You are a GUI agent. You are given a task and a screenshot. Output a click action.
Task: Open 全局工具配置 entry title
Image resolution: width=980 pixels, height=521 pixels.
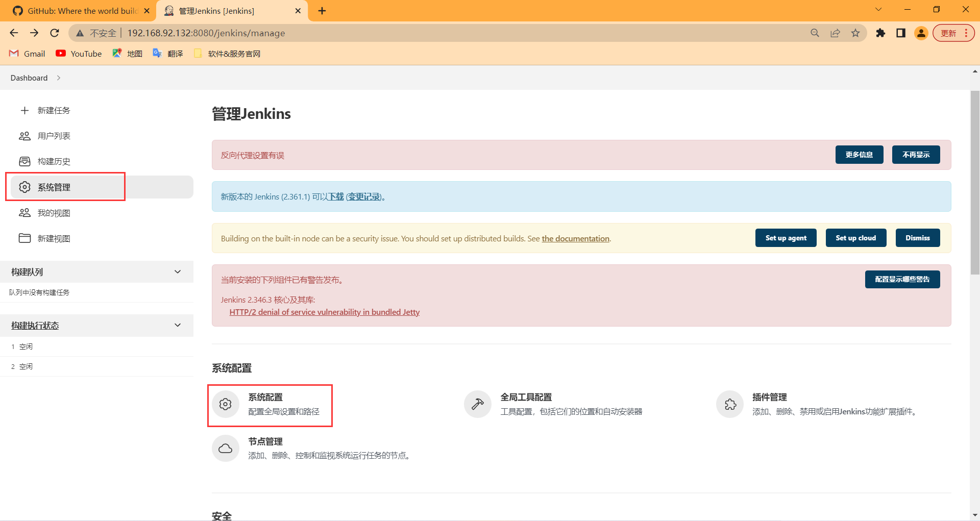pos(526,397)
